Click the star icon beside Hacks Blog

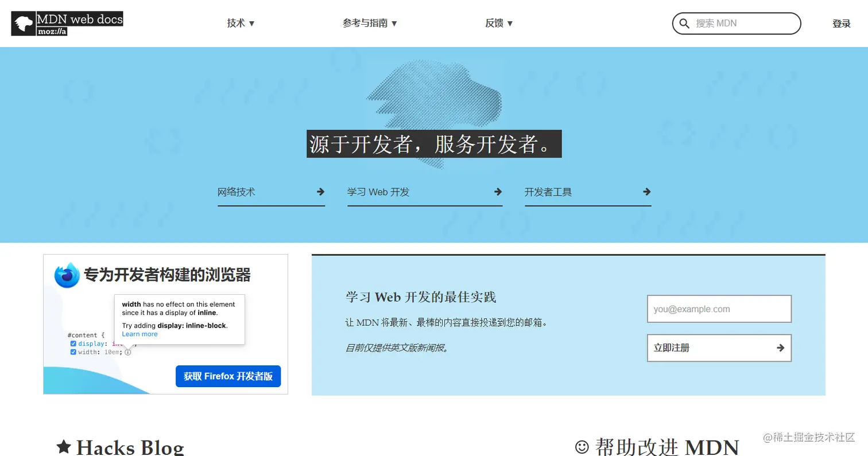[64, 447]
